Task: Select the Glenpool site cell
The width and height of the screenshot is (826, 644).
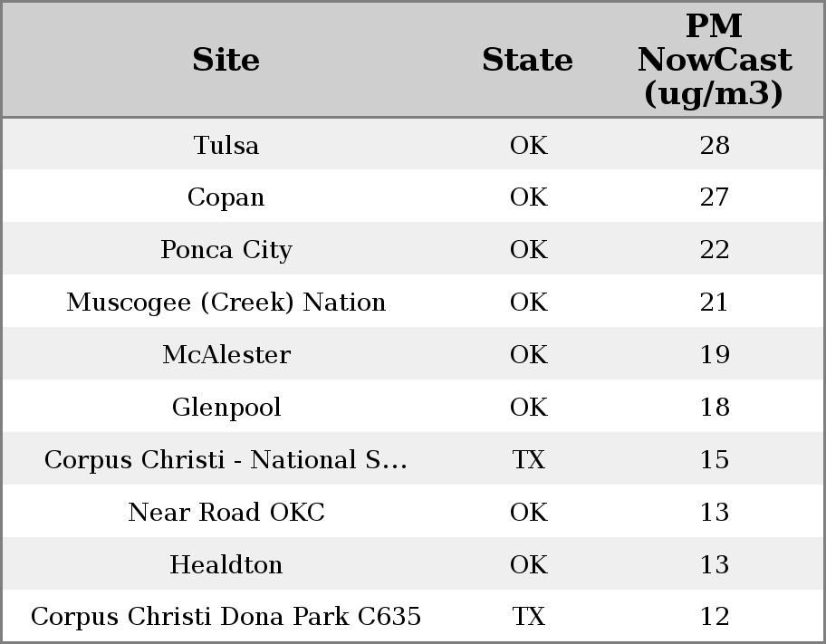Action: [226, 408]
